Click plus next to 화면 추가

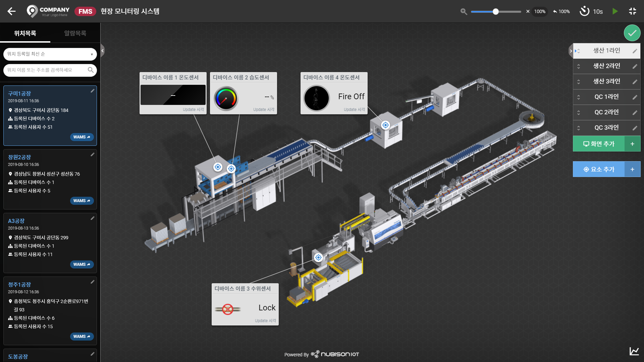632,144
